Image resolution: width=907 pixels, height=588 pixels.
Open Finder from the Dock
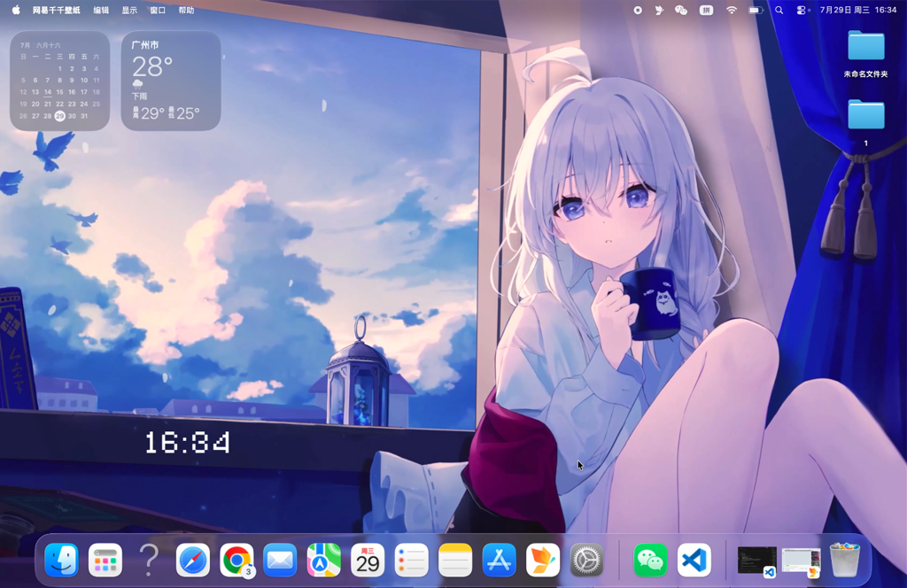(x=61, y=560)
